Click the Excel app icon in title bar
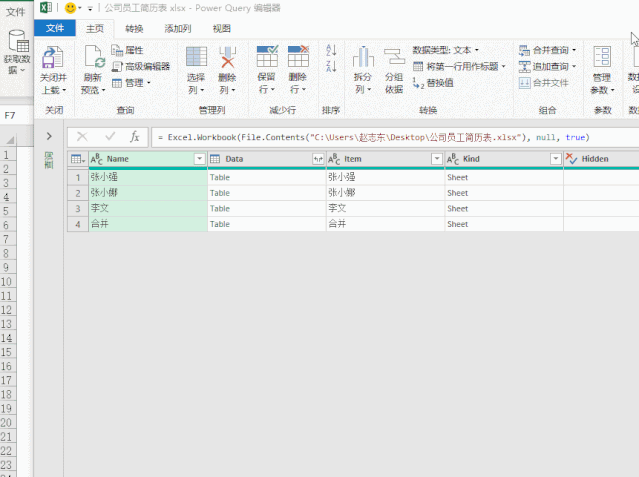The width and height of the screenshot is (639, 477). point(46,7)
